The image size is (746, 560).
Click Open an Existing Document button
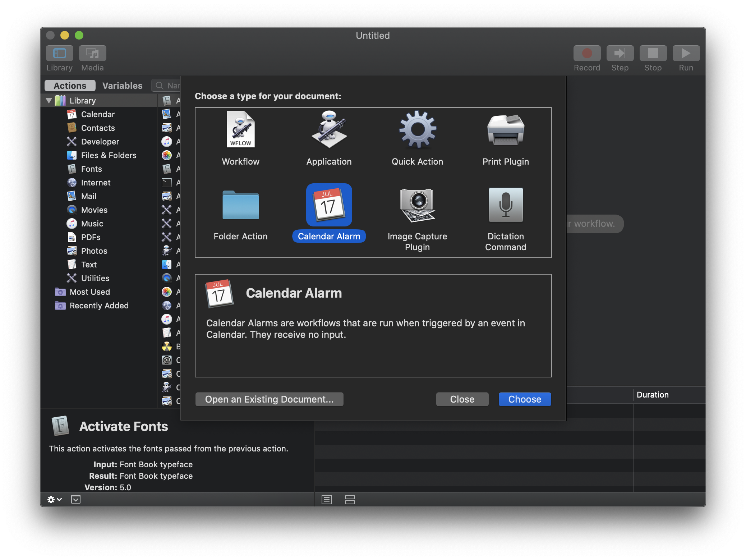click(x=269, y=399)
